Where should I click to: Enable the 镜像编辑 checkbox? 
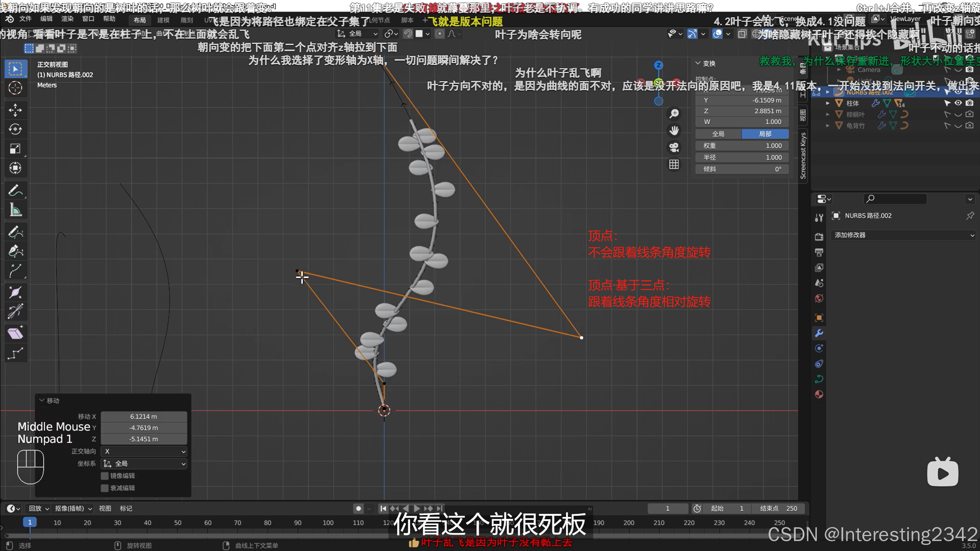click(x=105, y=476)
